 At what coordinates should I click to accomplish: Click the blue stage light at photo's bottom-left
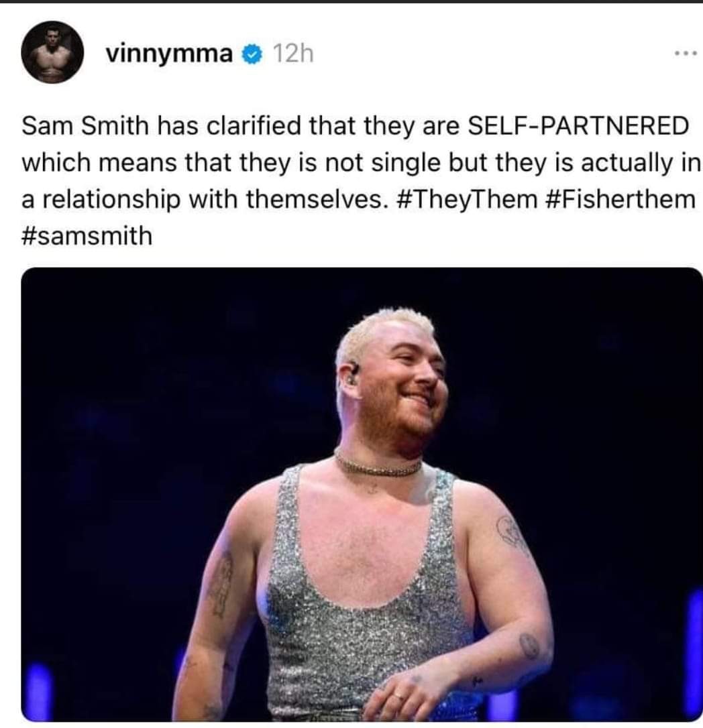[39, 691]
